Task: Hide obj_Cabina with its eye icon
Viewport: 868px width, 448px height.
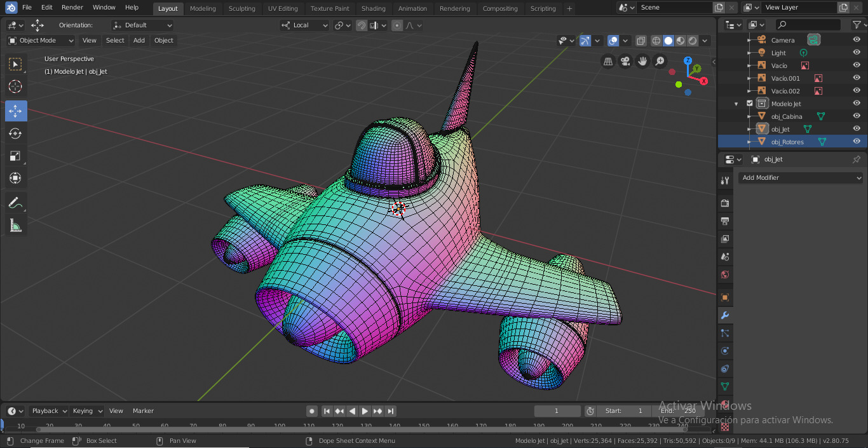Action: point(857,116)
